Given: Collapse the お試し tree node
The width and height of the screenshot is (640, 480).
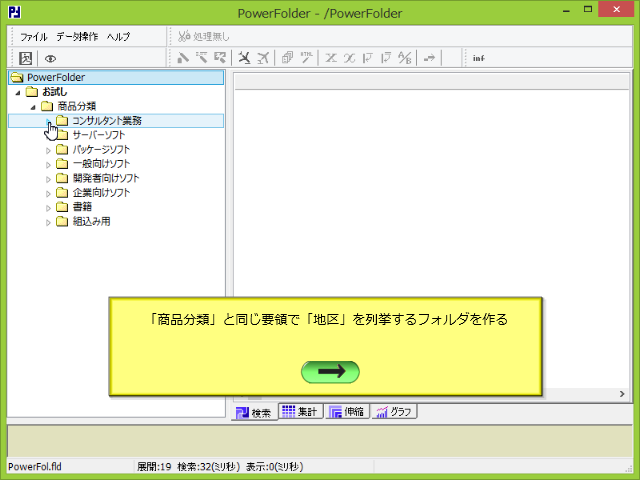Looking at the screenshot, I should pyautogui.click(x=18, y=93).
